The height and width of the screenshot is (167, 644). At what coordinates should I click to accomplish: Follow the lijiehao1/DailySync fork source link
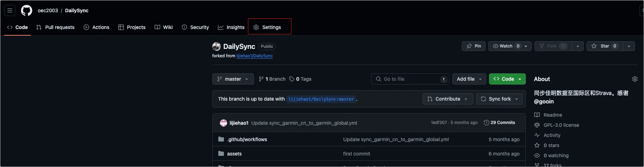254,56
